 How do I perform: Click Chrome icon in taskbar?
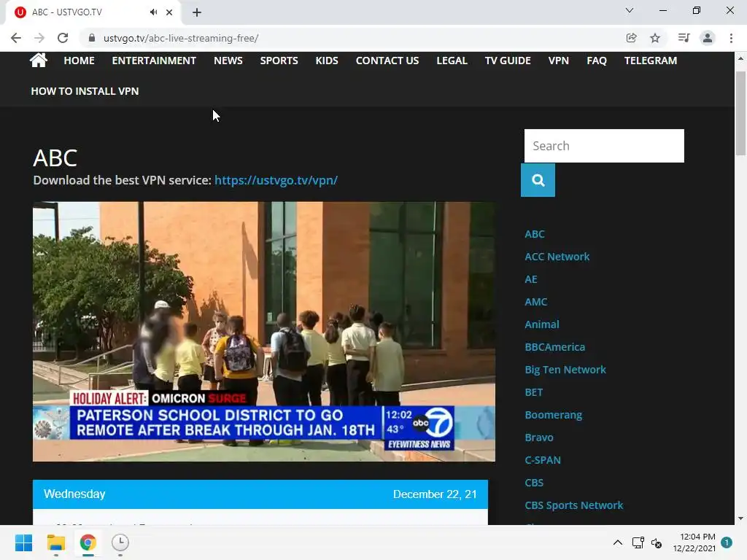pyautogui.click(x=88, y=542)
